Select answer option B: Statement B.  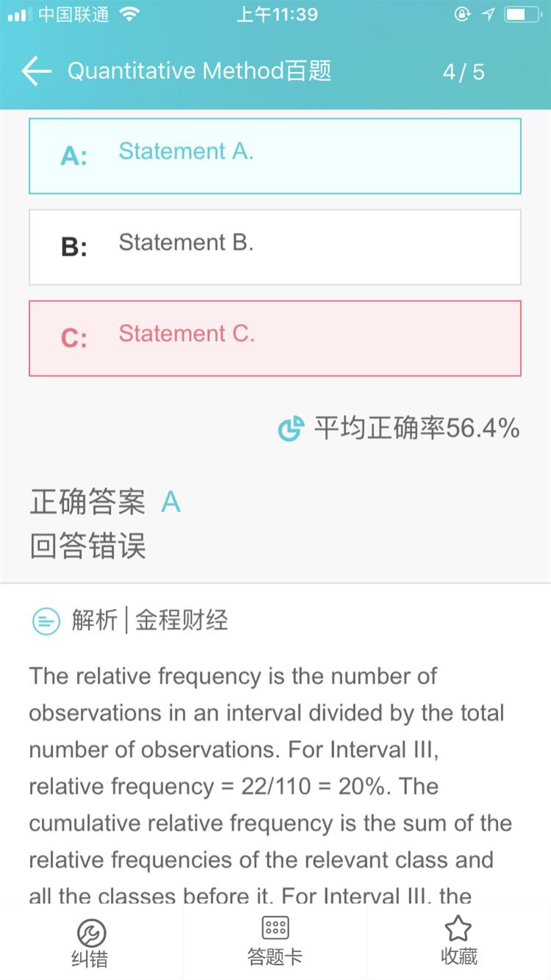275,247
